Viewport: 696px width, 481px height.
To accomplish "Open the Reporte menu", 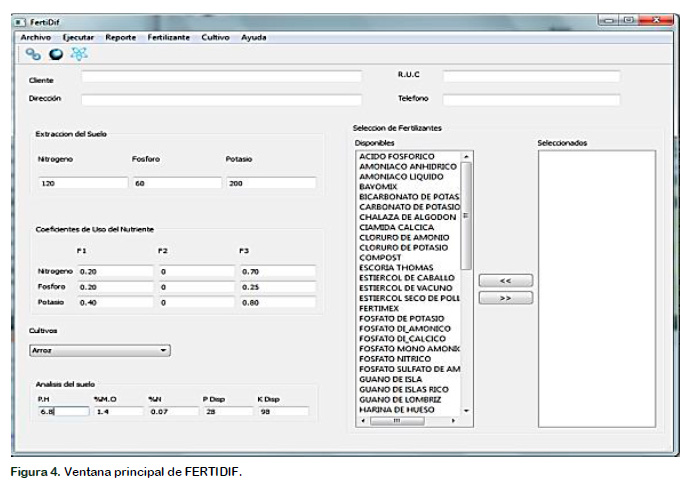I will click(120, 37).
